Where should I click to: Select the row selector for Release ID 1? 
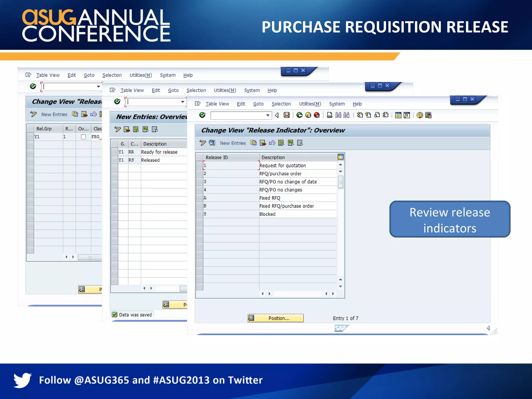(199, 165)
